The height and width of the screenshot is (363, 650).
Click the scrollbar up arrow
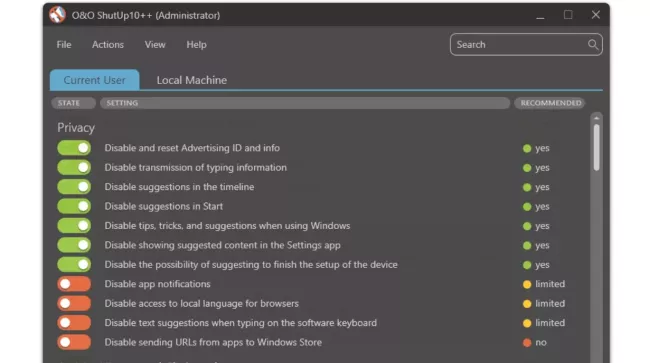597,118
